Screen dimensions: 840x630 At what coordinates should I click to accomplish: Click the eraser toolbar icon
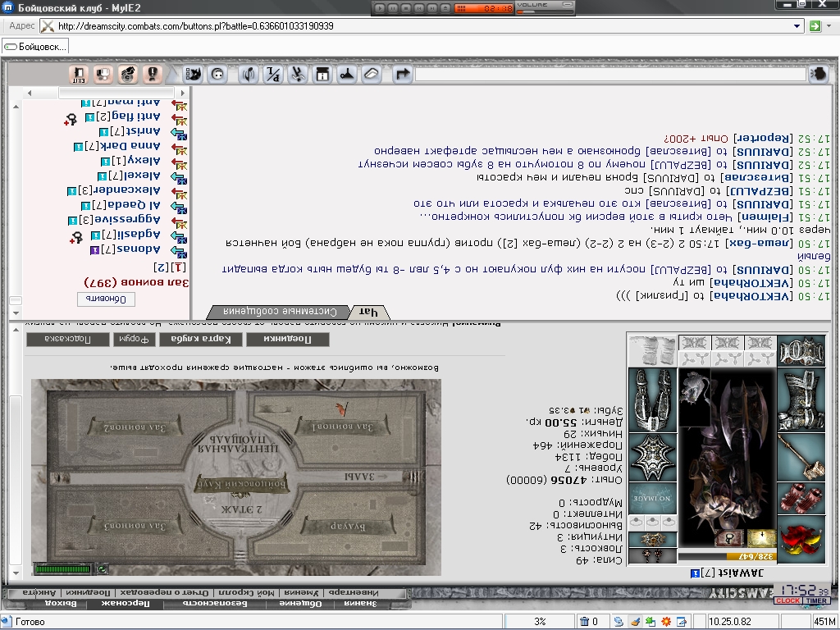(372, 74)
